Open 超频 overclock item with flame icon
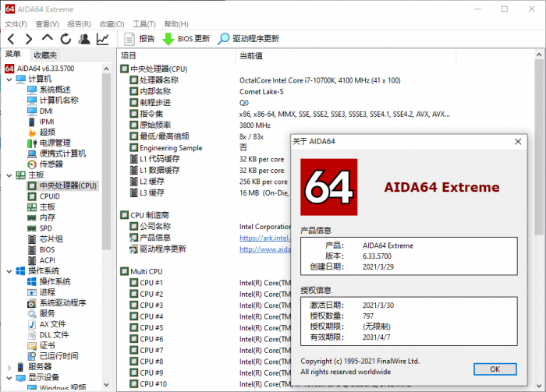Screen dimensions: 546x392 point(47,132)
